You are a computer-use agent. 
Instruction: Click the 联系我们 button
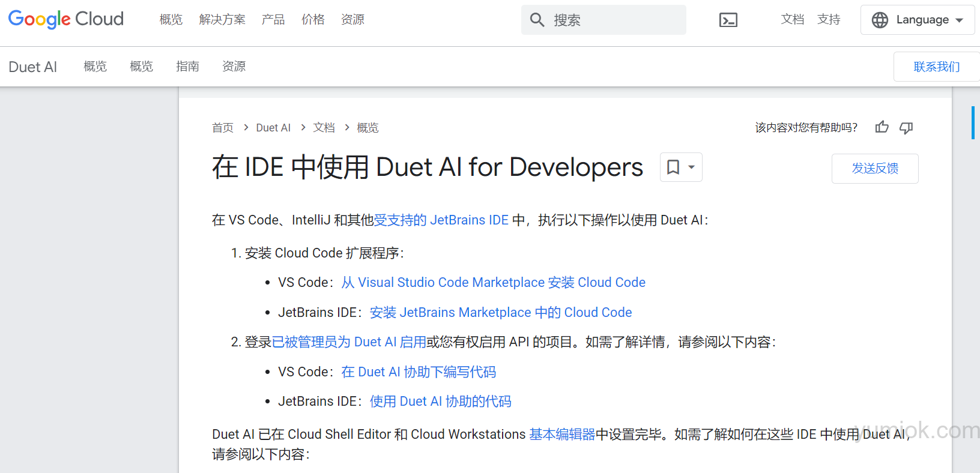937,67
